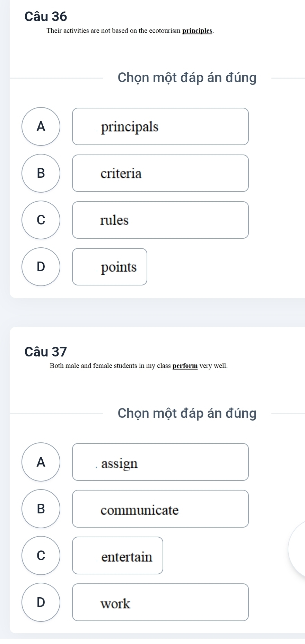Choose the "communicate" answer box
Image resolution: width=305 pixels, height=644 pixels.
(160, 509)
